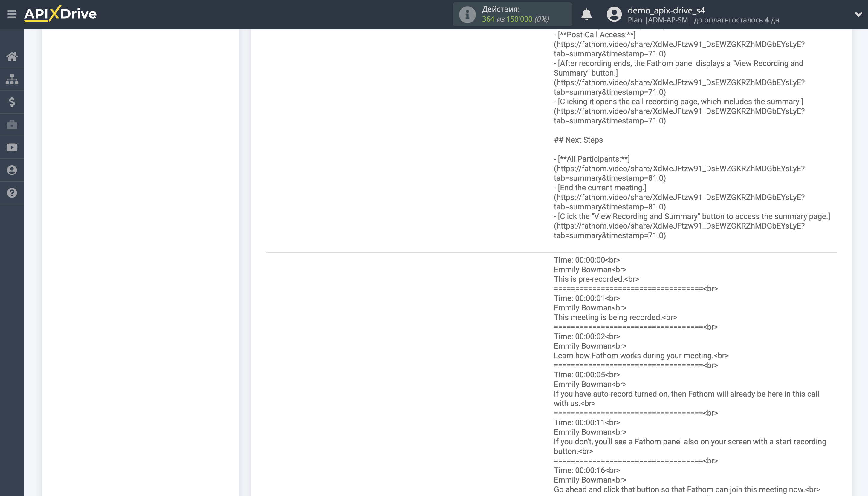868x496 pixels.
Task: Click the 'Time: 00:00:00' transcript line
Action: (586, 260)
